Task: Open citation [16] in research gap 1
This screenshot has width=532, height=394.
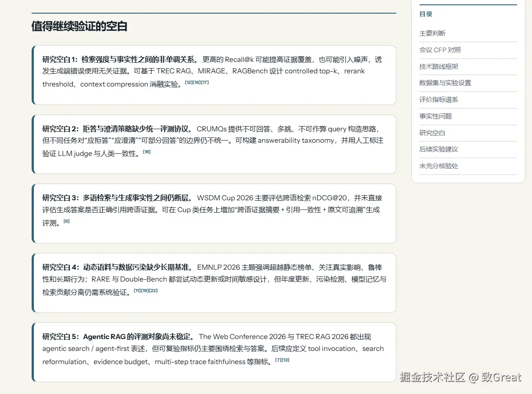Action: [196, 82]
